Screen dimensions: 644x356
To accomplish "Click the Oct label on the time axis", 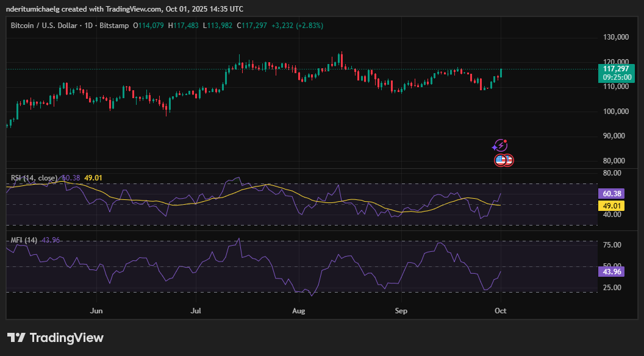I will tap(501, 310).
